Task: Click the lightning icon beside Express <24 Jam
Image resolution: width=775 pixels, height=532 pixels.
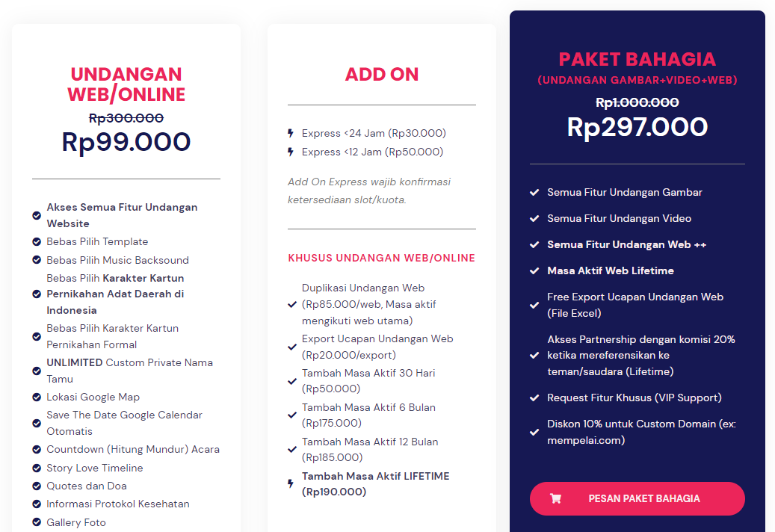Action: point(291,133)
